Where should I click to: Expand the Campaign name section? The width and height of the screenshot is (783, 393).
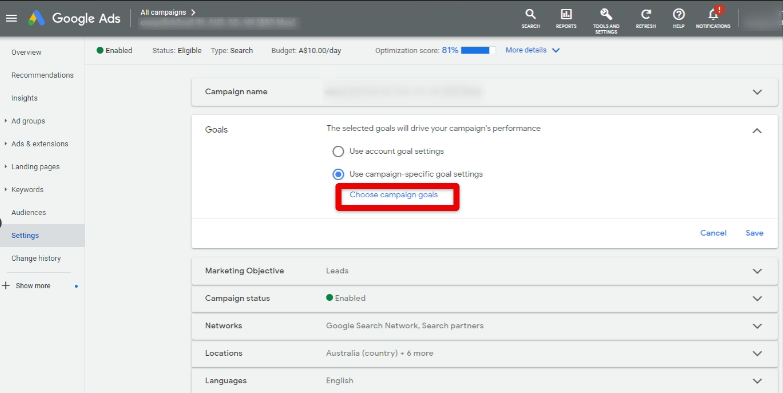click(x=757, y=92)
